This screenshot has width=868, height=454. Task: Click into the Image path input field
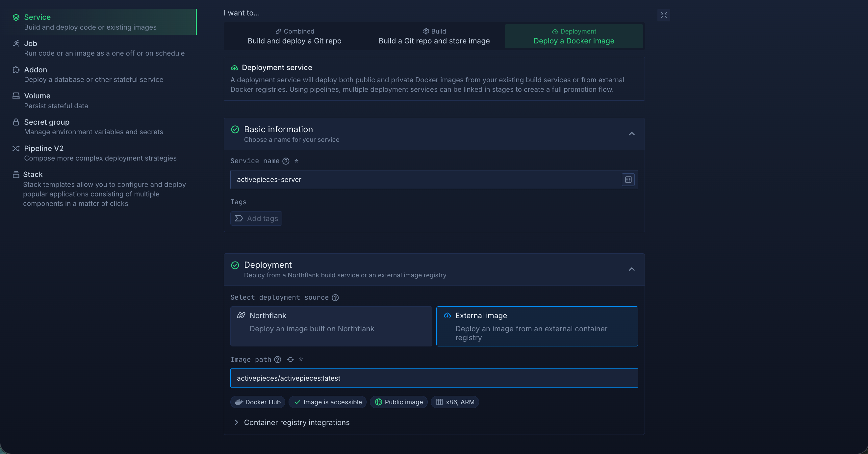(434, 378)
